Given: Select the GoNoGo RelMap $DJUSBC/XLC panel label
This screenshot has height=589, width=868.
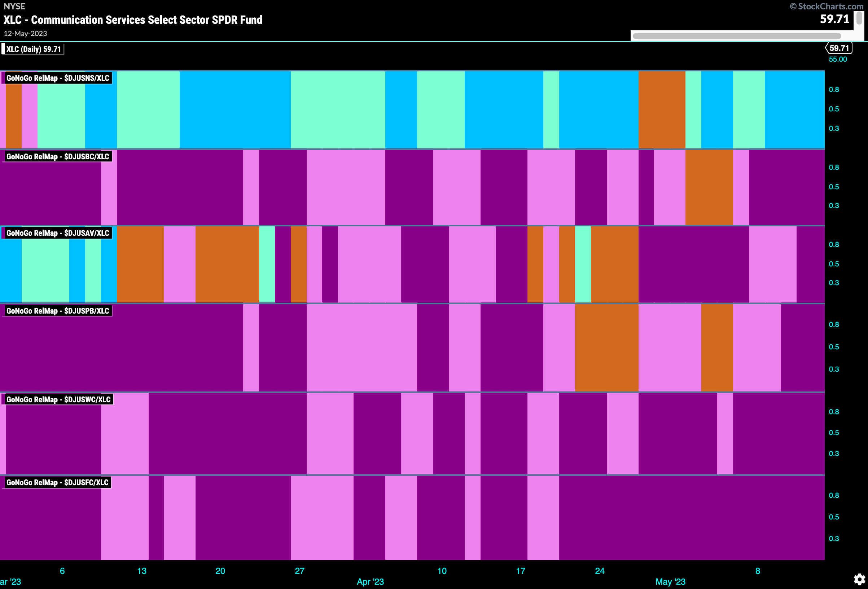Looking at the screenshot, I should click(x=57, y=156).
